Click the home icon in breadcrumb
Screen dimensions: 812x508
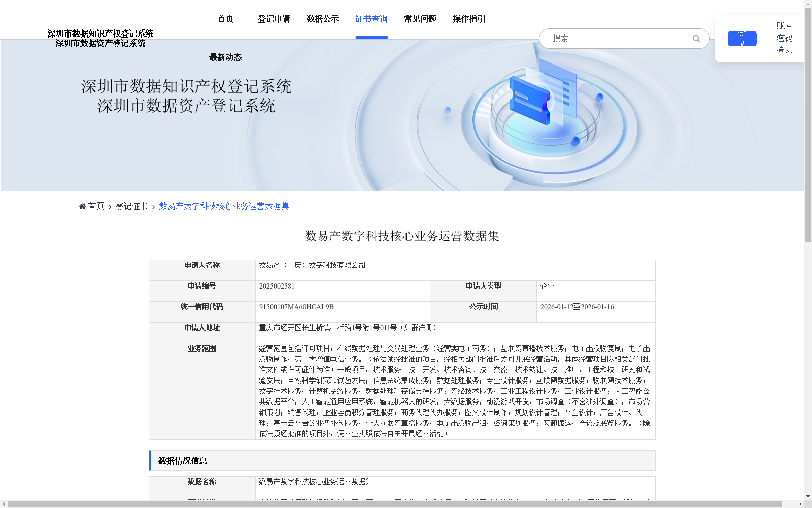pyautogui.click(x=82, y=206)
